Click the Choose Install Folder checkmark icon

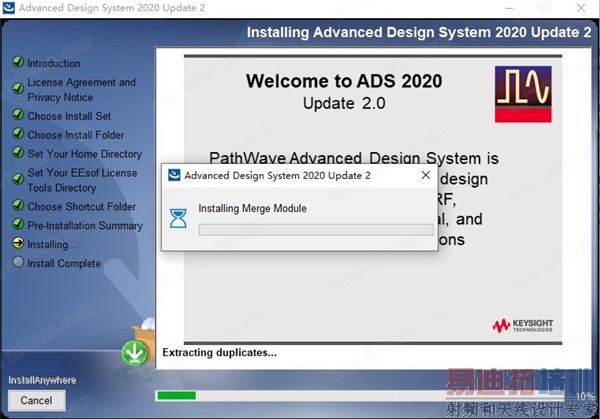(18, 134)
